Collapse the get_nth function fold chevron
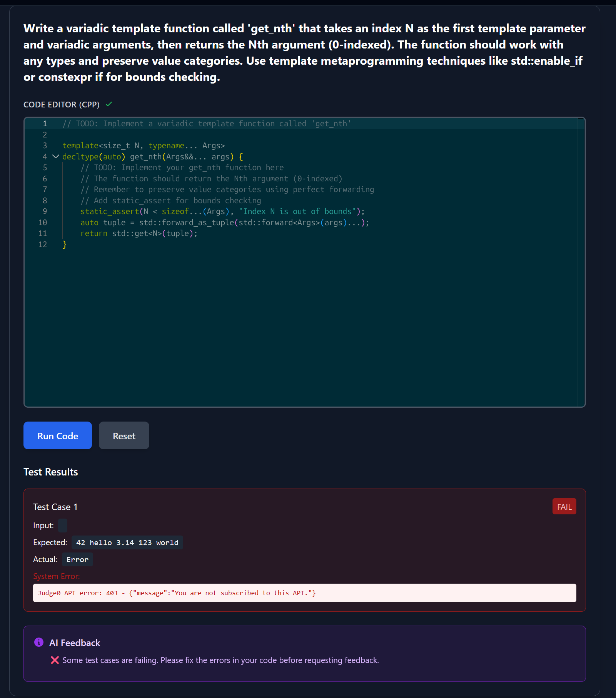 pyautogui.click(x=56, y=157)
